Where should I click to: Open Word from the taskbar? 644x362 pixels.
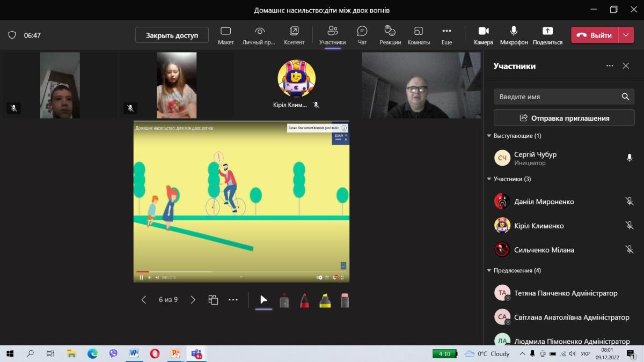[134, 353]
